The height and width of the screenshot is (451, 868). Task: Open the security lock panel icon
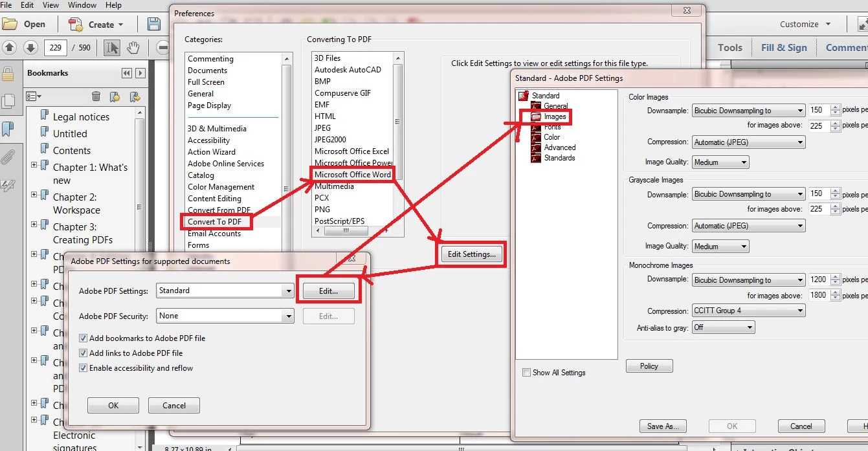click(8, 73)
